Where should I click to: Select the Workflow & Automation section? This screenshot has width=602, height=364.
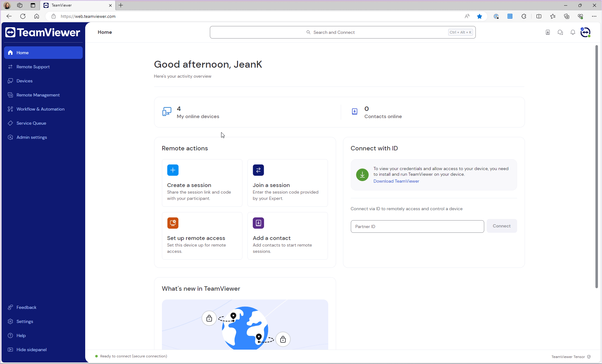[x=40, y=109]
